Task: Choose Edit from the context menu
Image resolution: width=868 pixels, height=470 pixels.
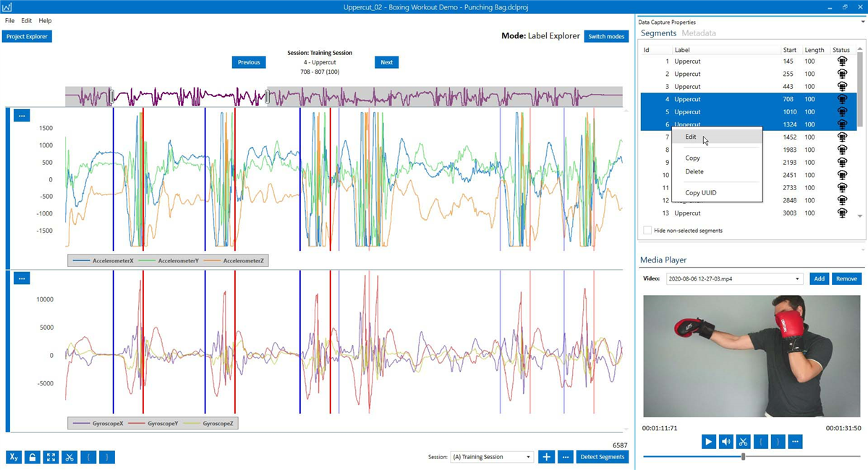Action: pos(691,137)
